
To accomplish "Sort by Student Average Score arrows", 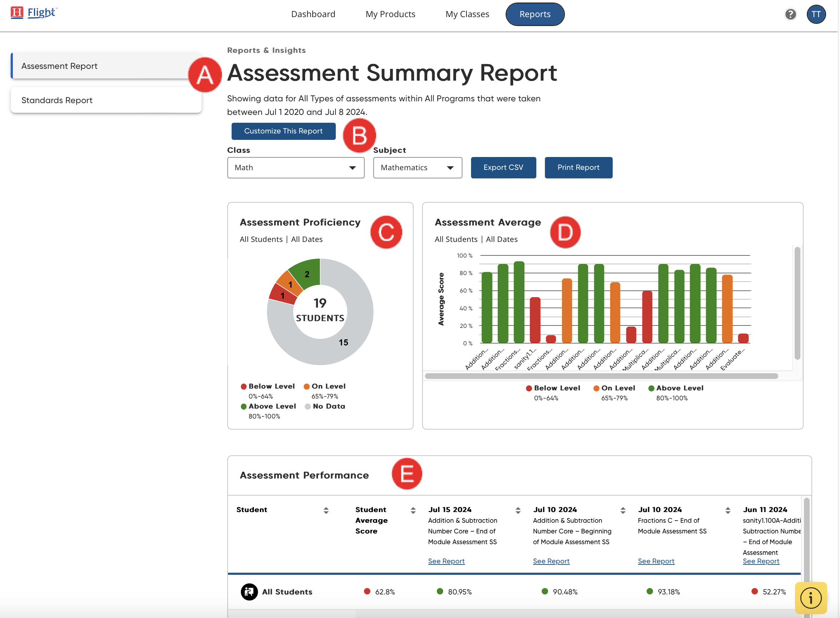I will click(x=413, y=510).
